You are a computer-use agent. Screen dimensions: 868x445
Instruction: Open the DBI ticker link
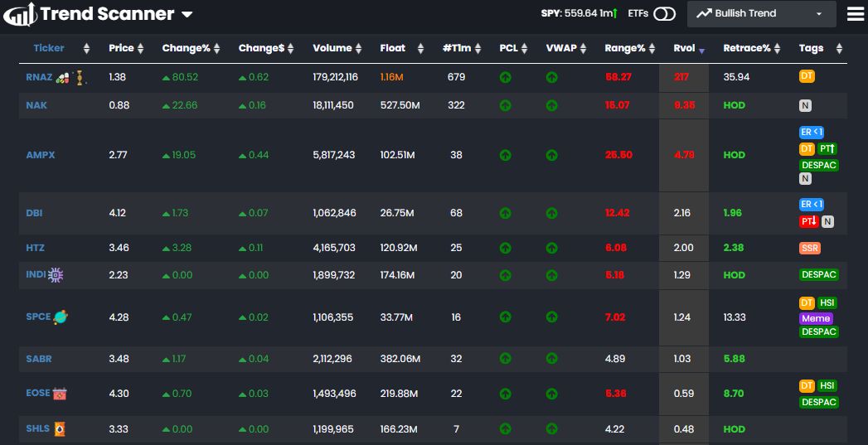pos(34,213)
